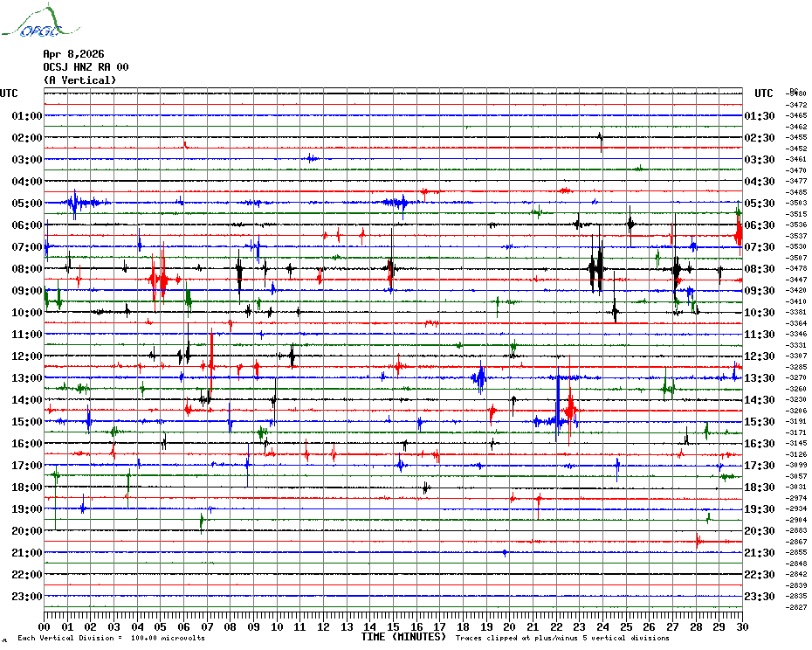Click minute 30 on the bottom time axis

741,626
